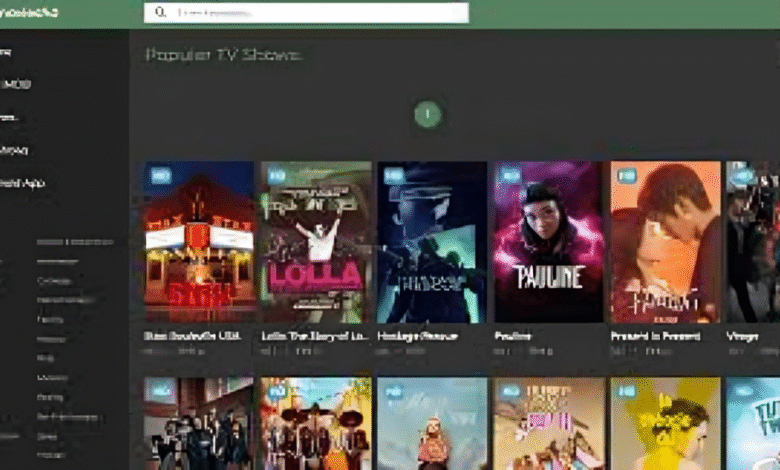Click the show title ending in 'USA'
Screen dimensions: 780x470
(193, 336)
